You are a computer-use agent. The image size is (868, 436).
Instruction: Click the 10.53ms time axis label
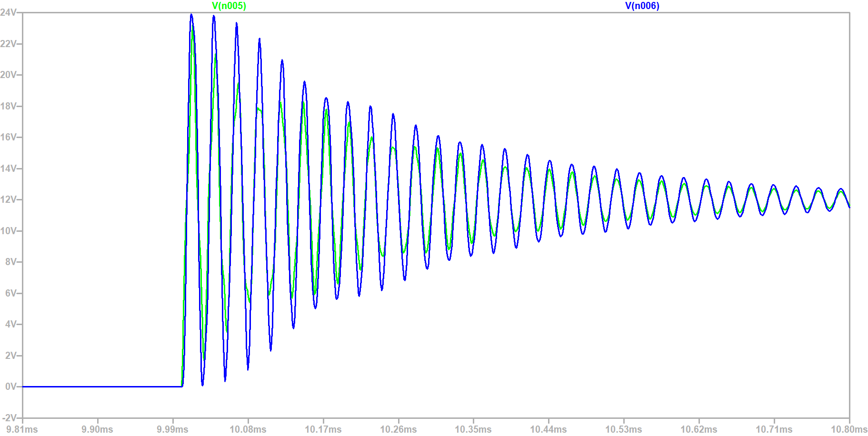click(624, 429)
